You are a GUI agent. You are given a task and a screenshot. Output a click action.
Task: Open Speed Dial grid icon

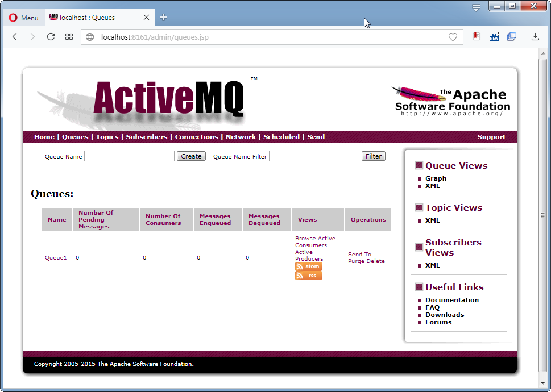click(69, 37)
